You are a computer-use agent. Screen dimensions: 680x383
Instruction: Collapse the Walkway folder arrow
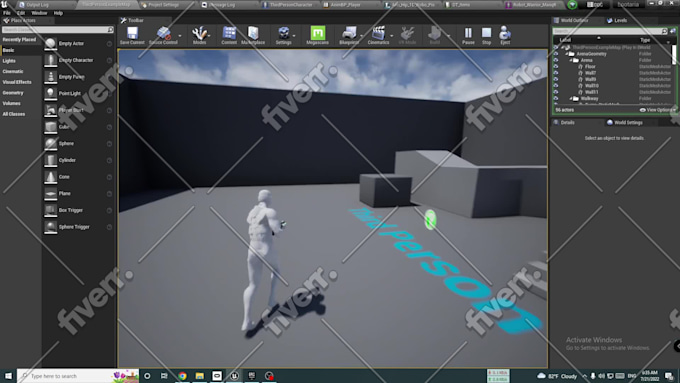(x=571, y=98)
